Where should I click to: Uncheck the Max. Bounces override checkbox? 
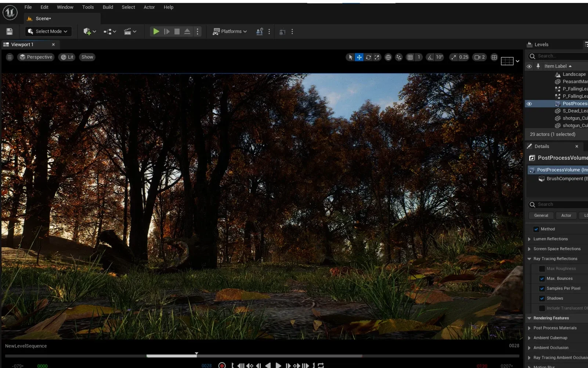pyautogui.click(x=542, y=279)
